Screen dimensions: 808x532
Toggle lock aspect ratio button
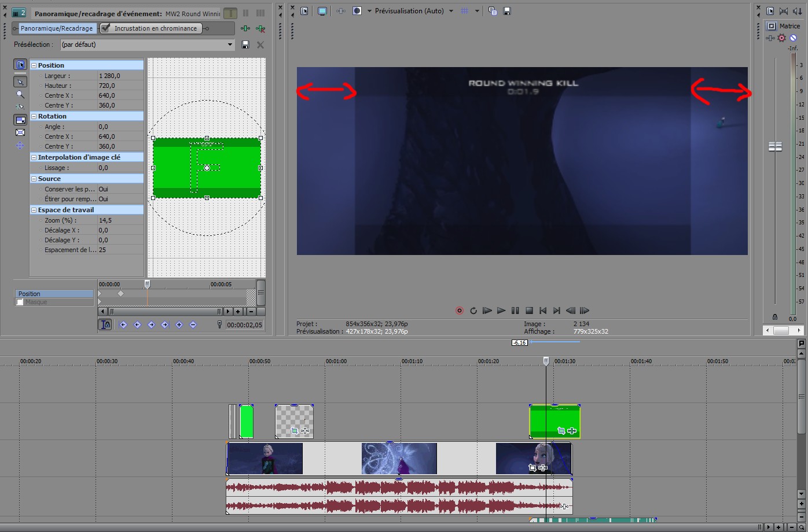20,120
